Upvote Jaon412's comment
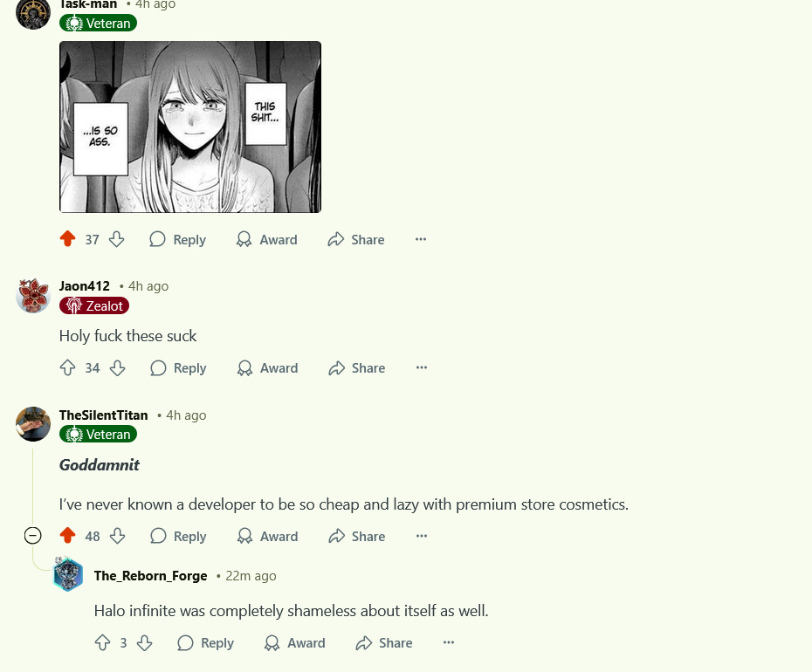Viewport: 812px width, 672px height. point(67,368)
